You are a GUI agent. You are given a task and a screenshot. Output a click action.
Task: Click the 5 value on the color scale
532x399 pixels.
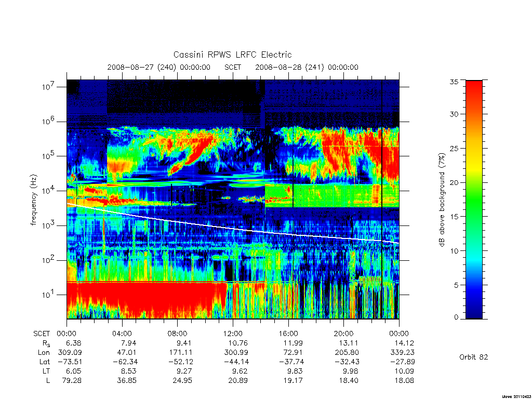click(456, 285)
